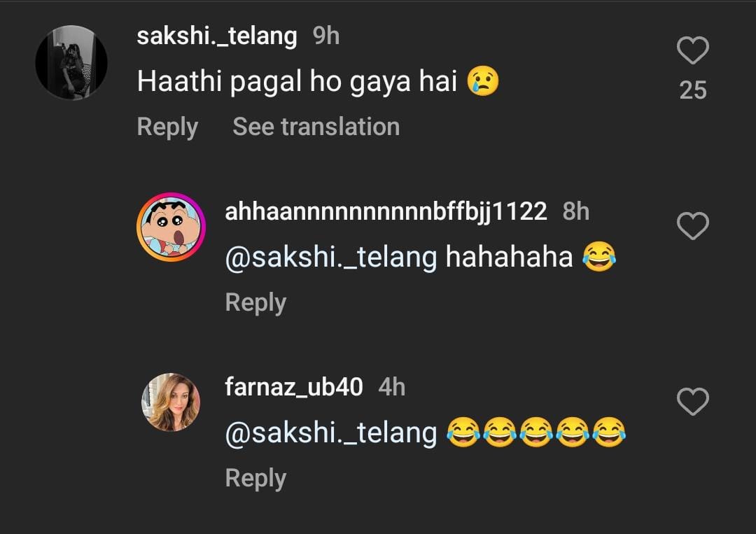Visit the farnaz_ub40 username link
The width and height of the screenshot is (756, 534).
pos(294,386)
